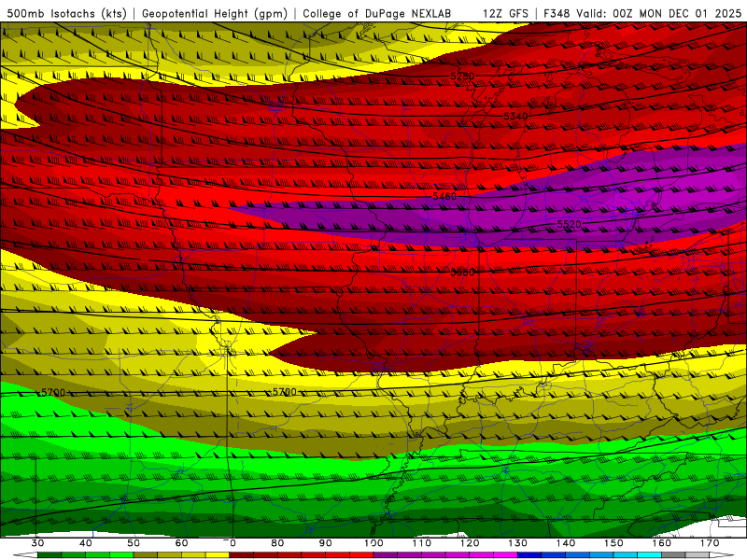Click the 30 knot legend label
The width and height of the screenshot is (747, 560).
(37, 543)
